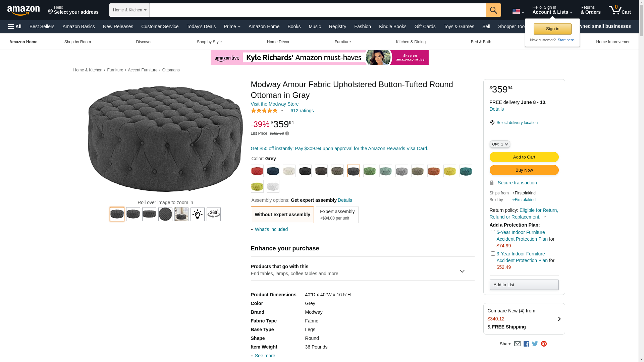Image resolution: width=644 pixels, height=362 pixels.
Task: Choose the red ottoman color swatch
Action: [x=257, y=171]
